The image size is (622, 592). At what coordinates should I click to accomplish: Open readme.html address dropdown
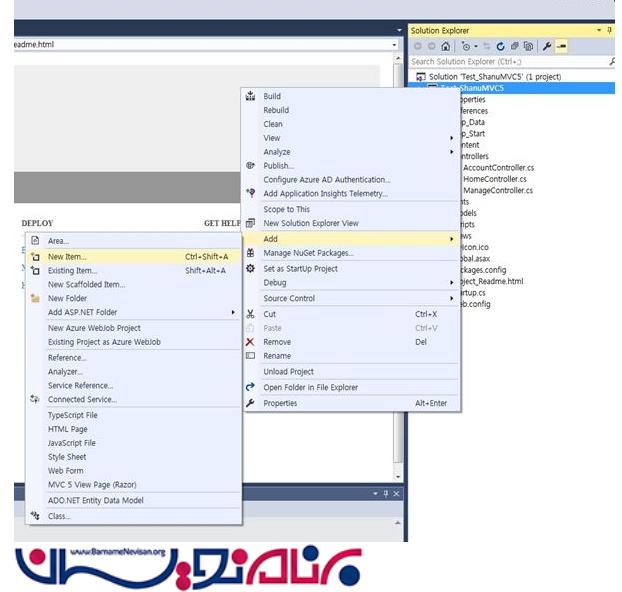pos(394,44)
